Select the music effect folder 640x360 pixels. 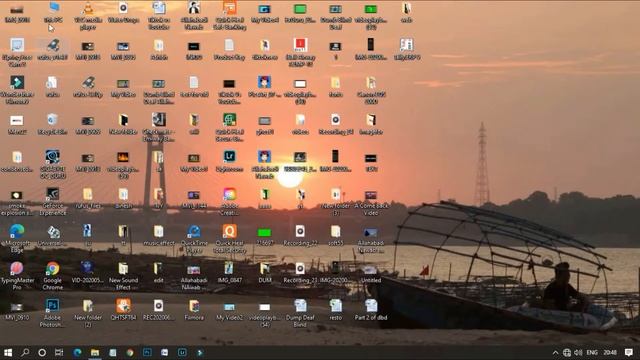159,236
